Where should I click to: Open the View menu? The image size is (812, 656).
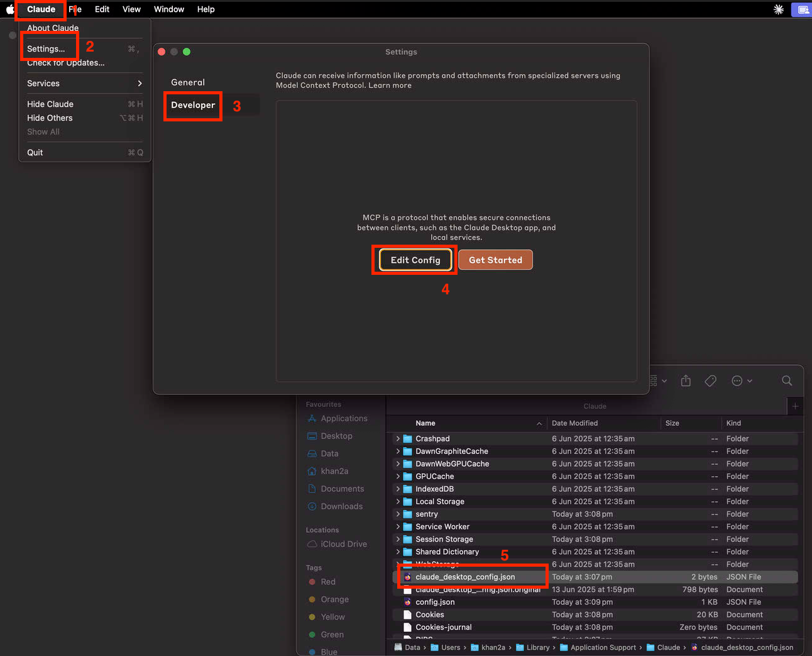click(x=131, y=9)
